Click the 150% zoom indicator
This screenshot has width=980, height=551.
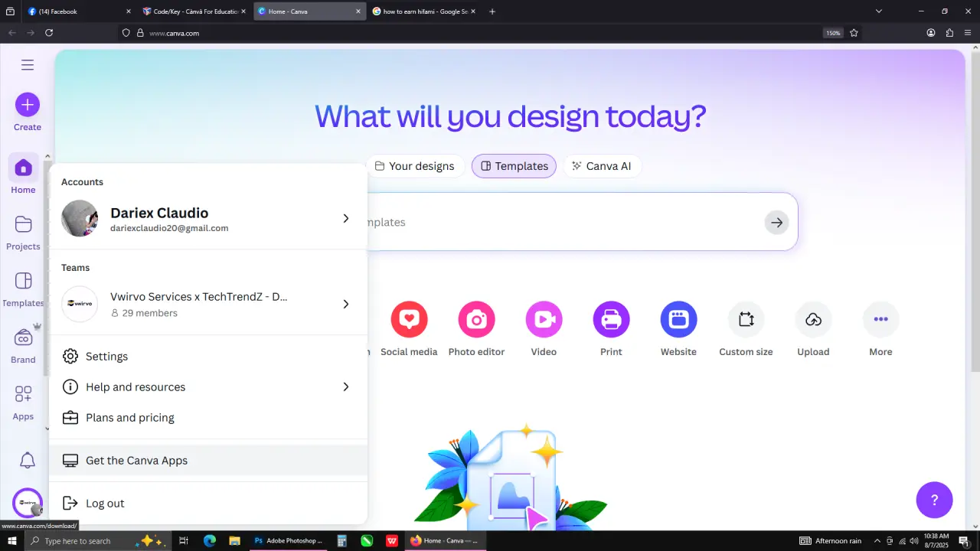click(833, 33)
